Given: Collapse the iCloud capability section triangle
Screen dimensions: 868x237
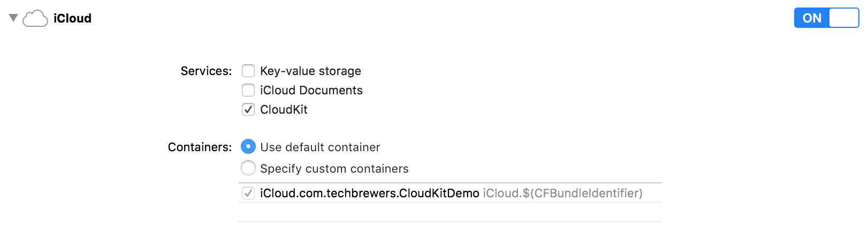Looking at the screenshot, I should click(13, 18).
